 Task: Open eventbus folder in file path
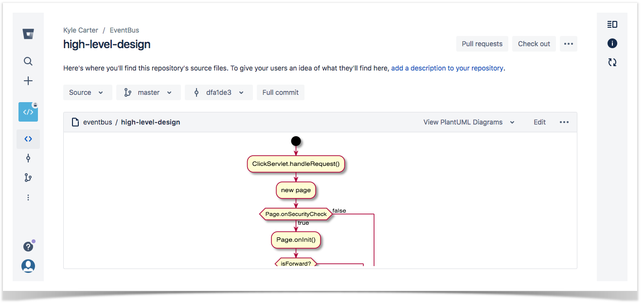98,122
